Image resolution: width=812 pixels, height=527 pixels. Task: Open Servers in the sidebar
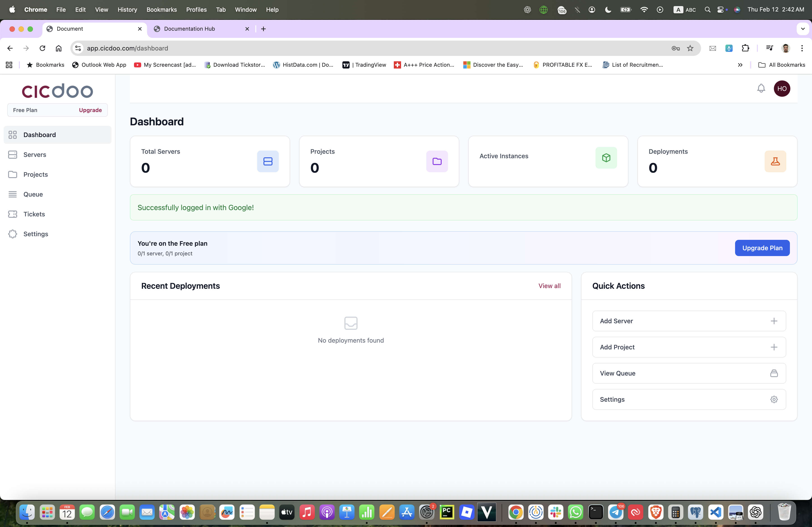35,154
